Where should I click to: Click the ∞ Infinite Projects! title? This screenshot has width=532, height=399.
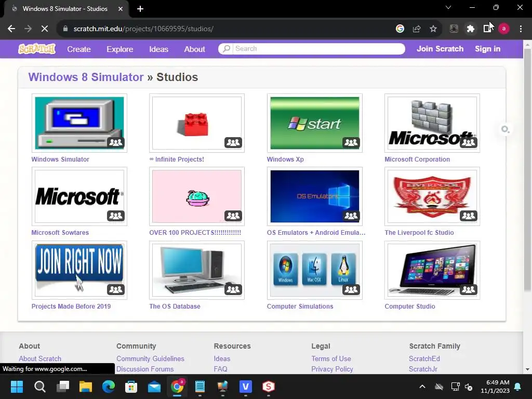177,159
